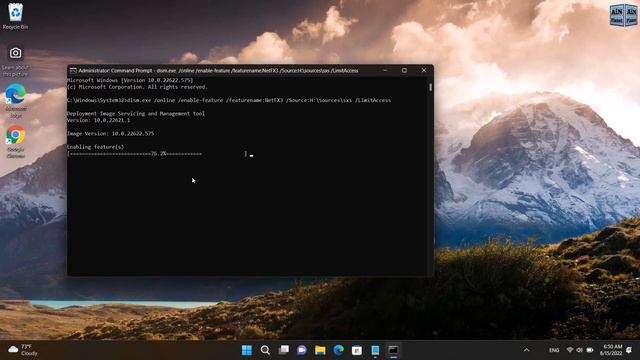Open taskbar Search
The image size is (640, 360).
coord(265,350)
